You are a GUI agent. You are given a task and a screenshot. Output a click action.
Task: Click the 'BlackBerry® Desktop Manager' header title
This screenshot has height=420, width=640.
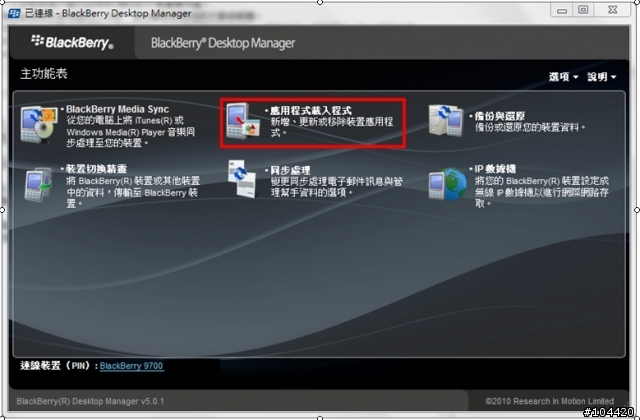[223, 43]
